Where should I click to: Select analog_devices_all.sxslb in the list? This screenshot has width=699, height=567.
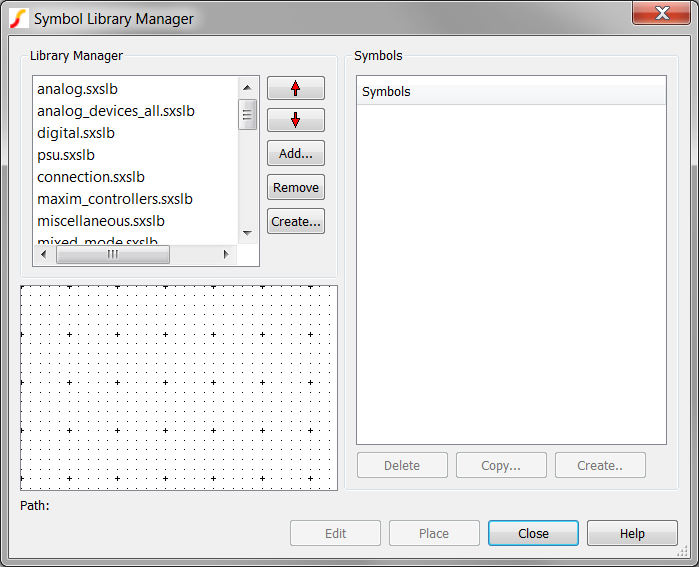point(115,111)
